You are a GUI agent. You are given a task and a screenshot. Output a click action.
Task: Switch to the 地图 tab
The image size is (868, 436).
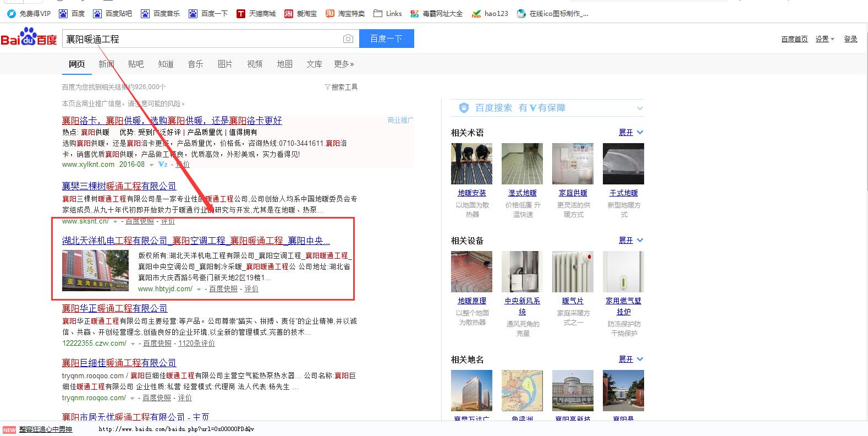tap(284, 64)
